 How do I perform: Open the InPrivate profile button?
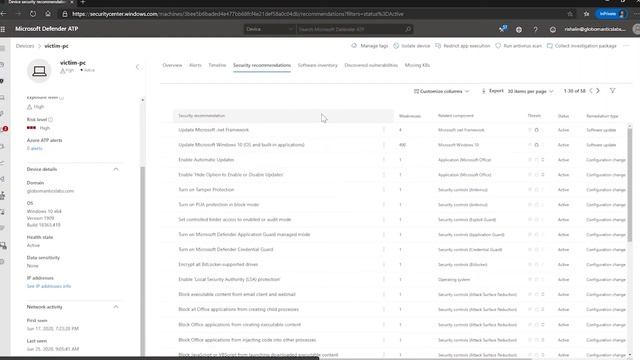611,14
